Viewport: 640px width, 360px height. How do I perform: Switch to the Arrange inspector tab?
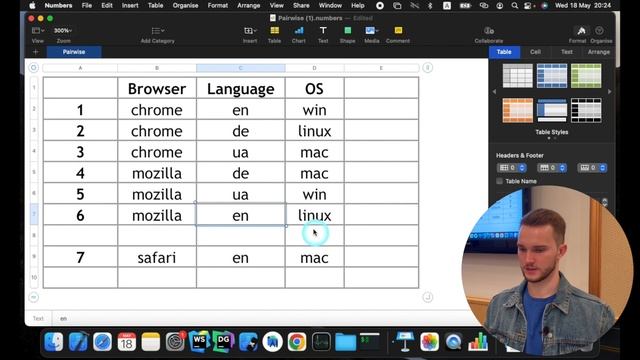pyautogui.click(x=599, y=52)
